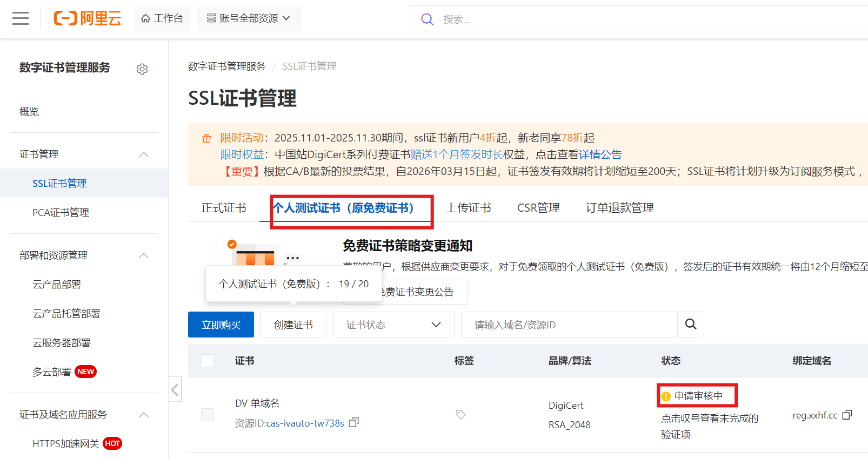The height and width of the screenshot is (459, 868).
Task: Click the 立即购买 button
Action: (221, 325)
